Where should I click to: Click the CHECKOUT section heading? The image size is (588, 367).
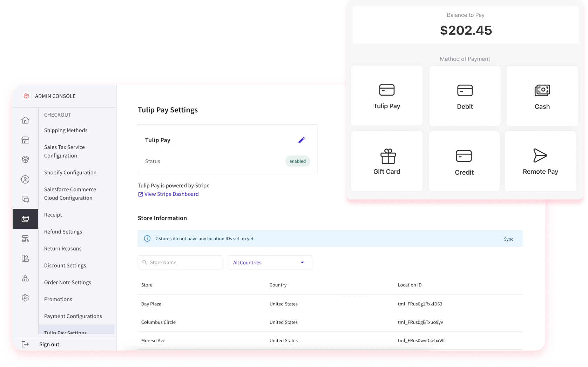pyautogui.click(x=58, y=115)
